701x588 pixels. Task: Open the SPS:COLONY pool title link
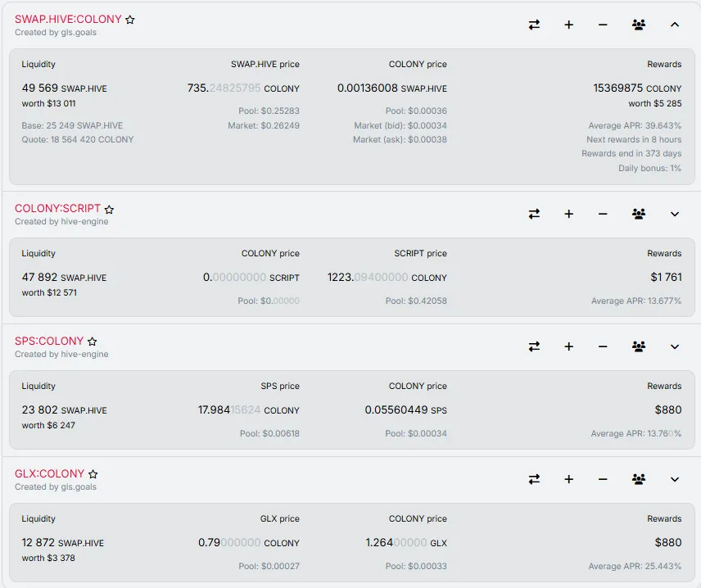tap(49, 341)
